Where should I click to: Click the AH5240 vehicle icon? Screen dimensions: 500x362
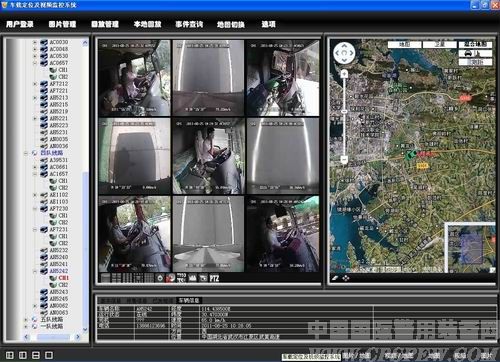tap(44, 257)
